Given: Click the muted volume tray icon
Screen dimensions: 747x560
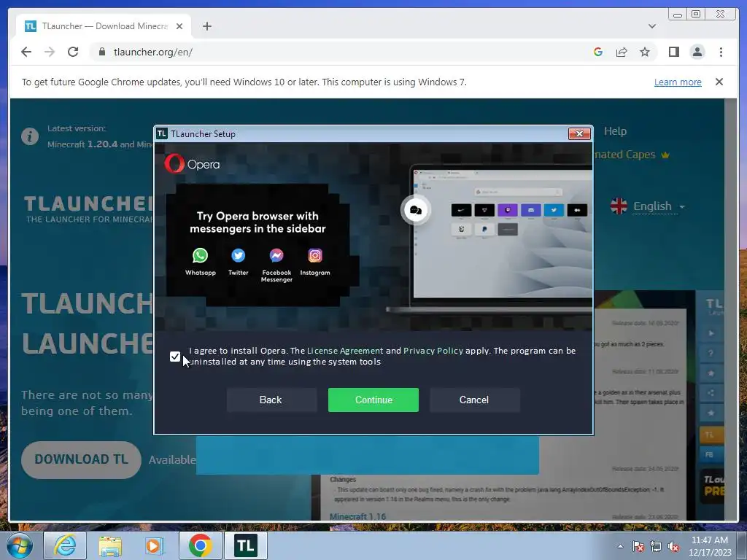Looking at the screenshot, I should 673,546.
